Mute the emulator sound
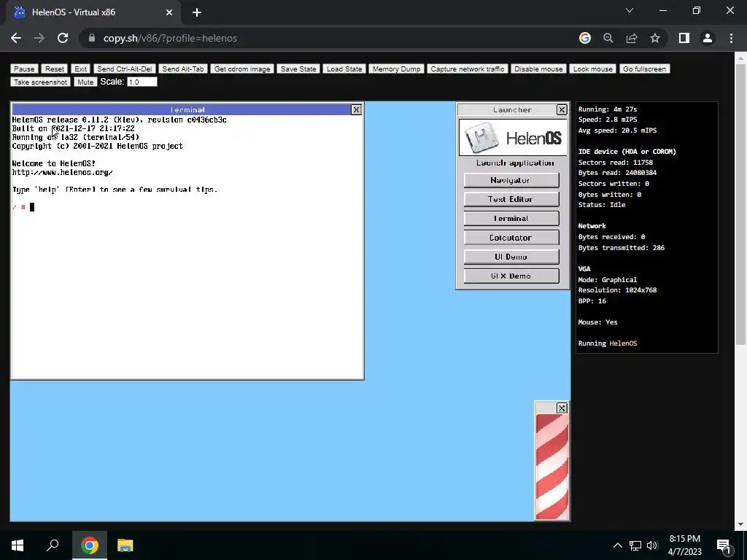Image resolution: width=747 pixels, height=560 pixels. [x=85, y=82]
